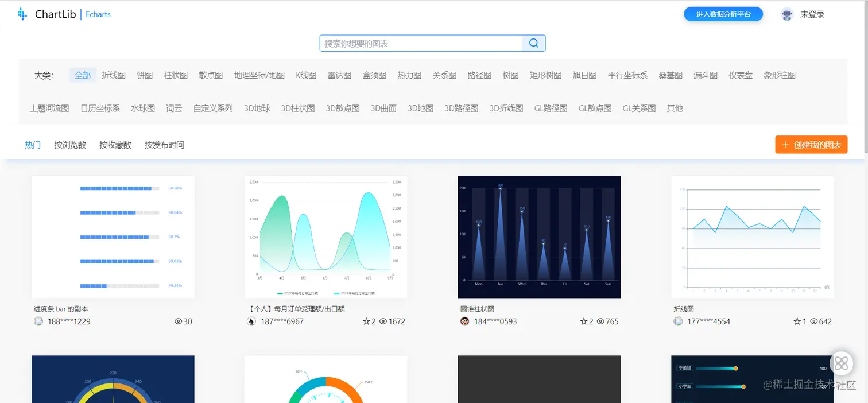Open 进度条 bar 的副本 chart thumbnail
Image resolution: width=868 pixels, height=403 pixels.
pyautogui.click(x=113, y=237)
